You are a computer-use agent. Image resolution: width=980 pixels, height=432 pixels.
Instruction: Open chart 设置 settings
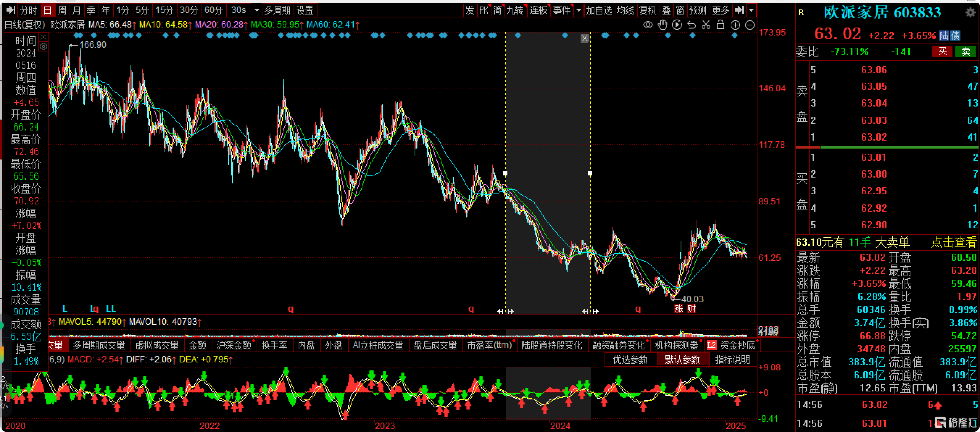click(x=305, y=10)
